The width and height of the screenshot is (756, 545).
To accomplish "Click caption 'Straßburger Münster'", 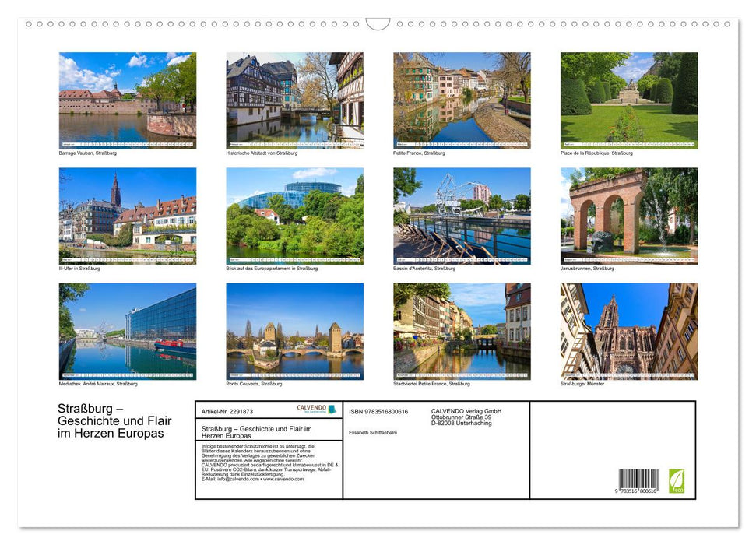I will pos(582,384).
